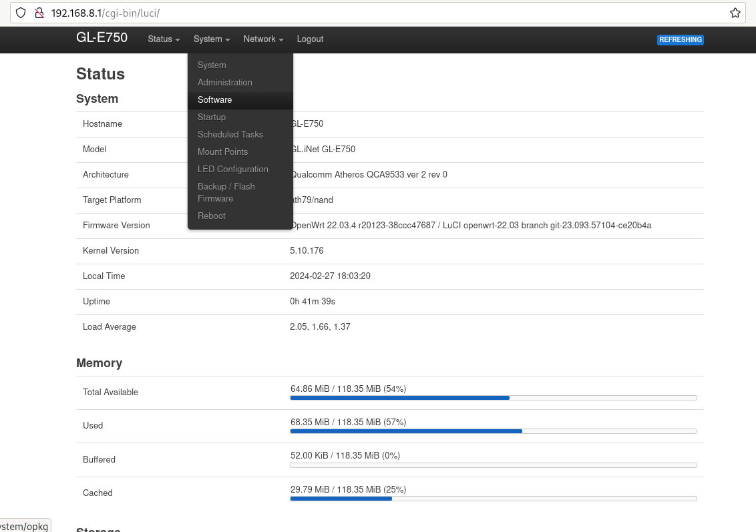Open the Status dropdown menu

tap(164, 39)
